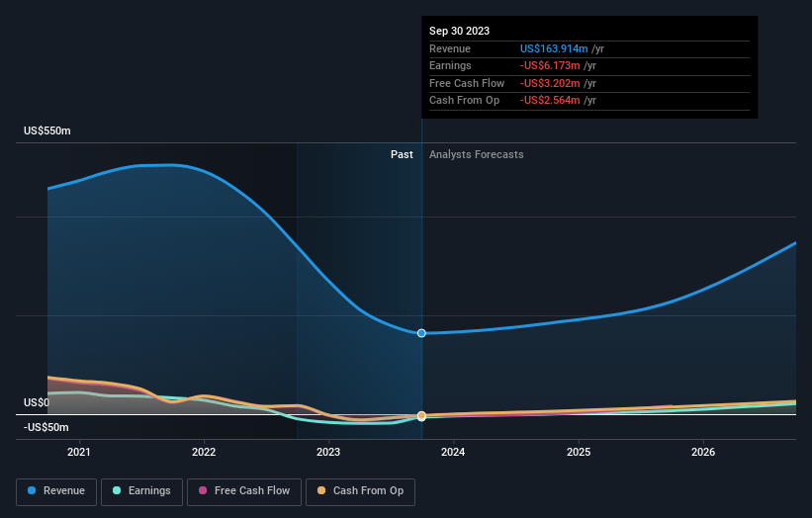
Task: Click the 2021 x-axis label
Action: (x=79, y=452)
